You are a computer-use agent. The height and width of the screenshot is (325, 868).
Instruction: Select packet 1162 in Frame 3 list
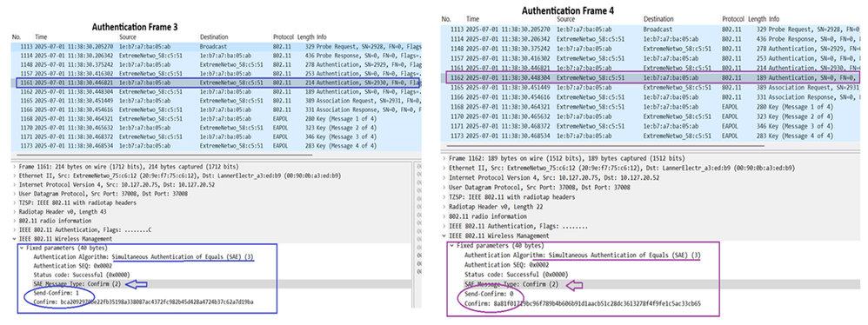pos(216,92)
